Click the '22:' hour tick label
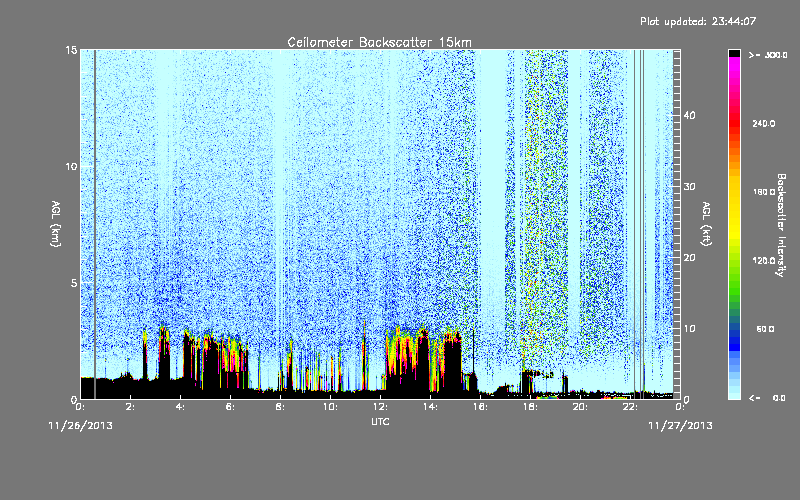 pos(630,407)
